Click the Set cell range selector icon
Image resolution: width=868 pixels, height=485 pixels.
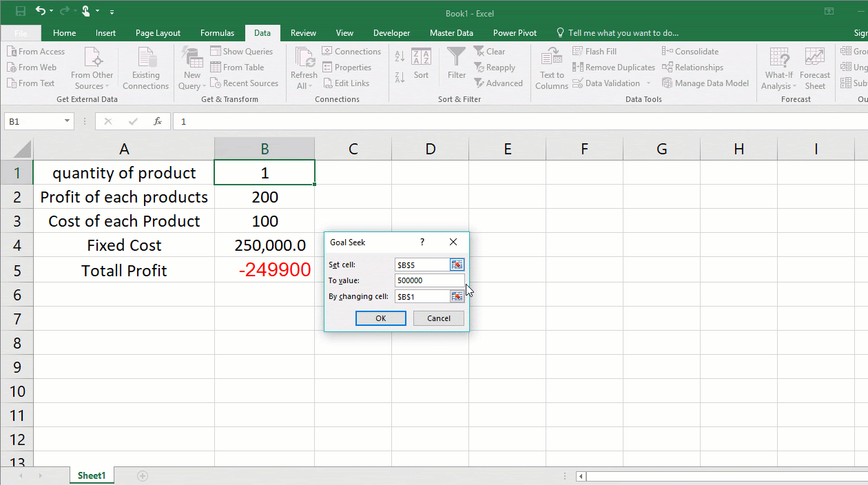(458, 264)
